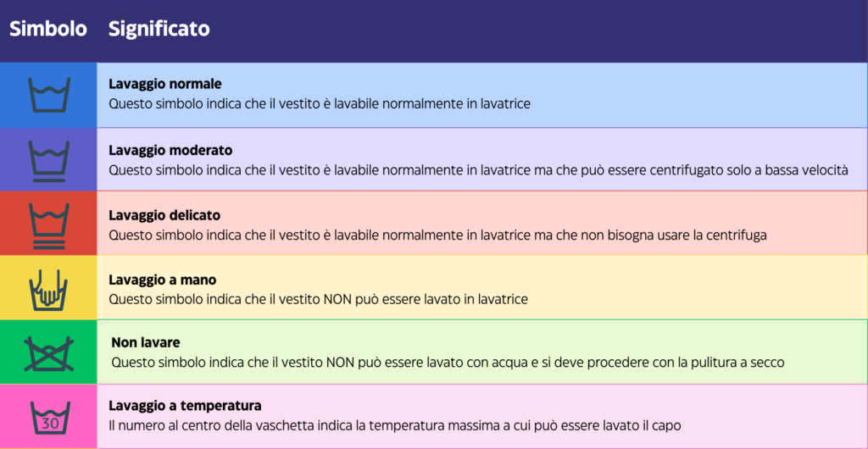Screen dimensions: 868x449
Task: Click the hand wash icon
Action: (48, 288)
